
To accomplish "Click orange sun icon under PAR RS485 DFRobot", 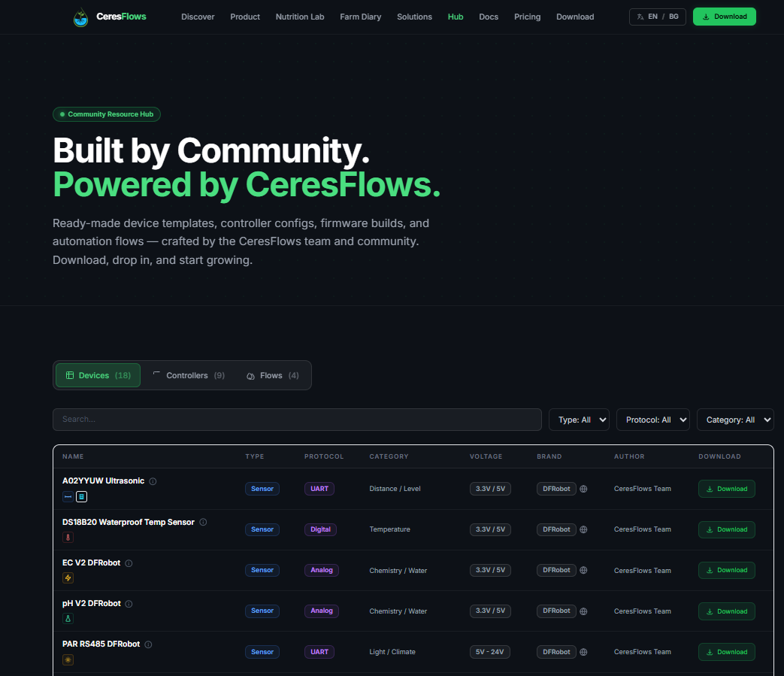I will tap(68, 659).
